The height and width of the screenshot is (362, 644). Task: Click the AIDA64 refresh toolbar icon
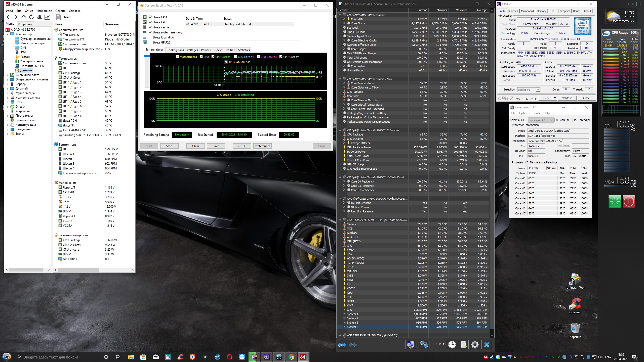click(31, 17)
